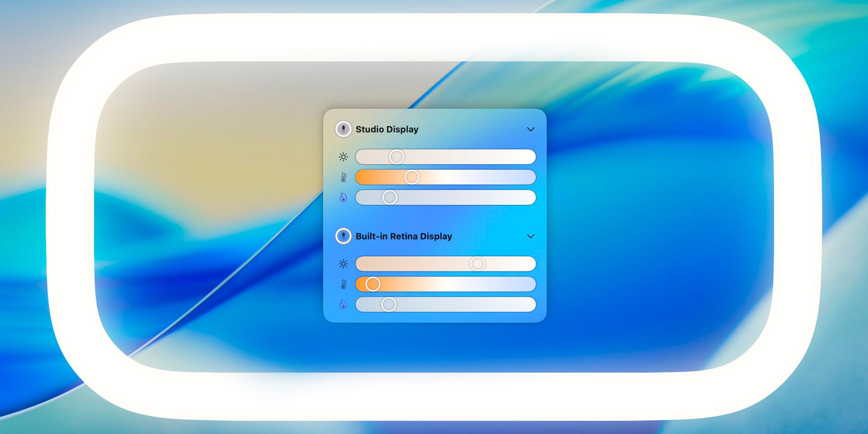
Task: Click the Built-in Retina Display flame icon
Action: pos(343,304)
